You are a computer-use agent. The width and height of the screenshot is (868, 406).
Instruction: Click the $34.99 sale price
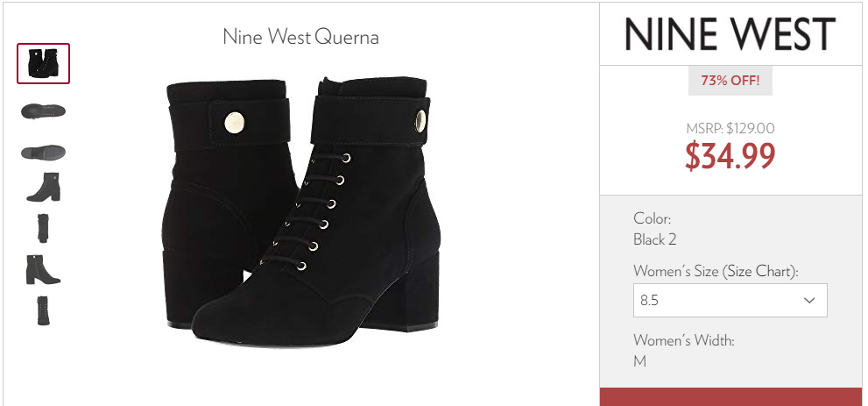[x=730, y=155]
